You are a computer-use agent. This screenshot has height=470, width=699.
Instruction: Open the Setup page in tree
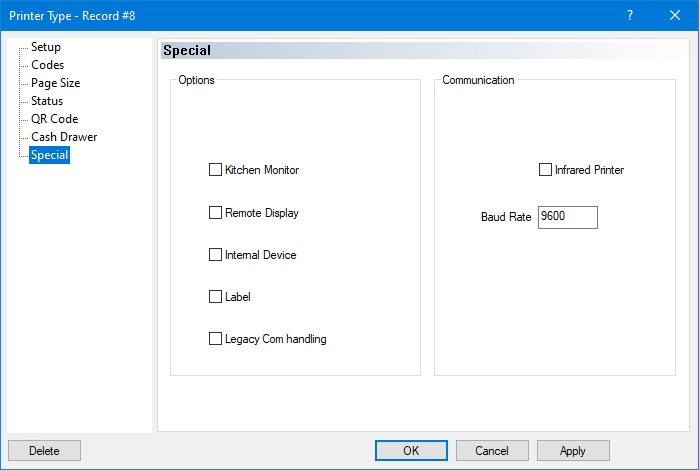pyautogui.click(x=46, y=47)
